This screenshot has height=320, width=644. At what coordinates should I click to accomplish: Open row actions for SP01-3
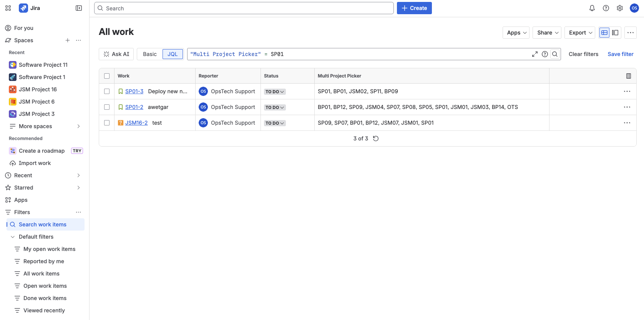click(627, 91)
